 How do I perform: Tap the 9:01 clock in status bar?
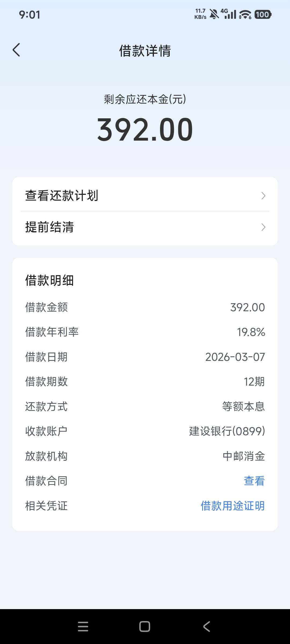coord(30,15)
